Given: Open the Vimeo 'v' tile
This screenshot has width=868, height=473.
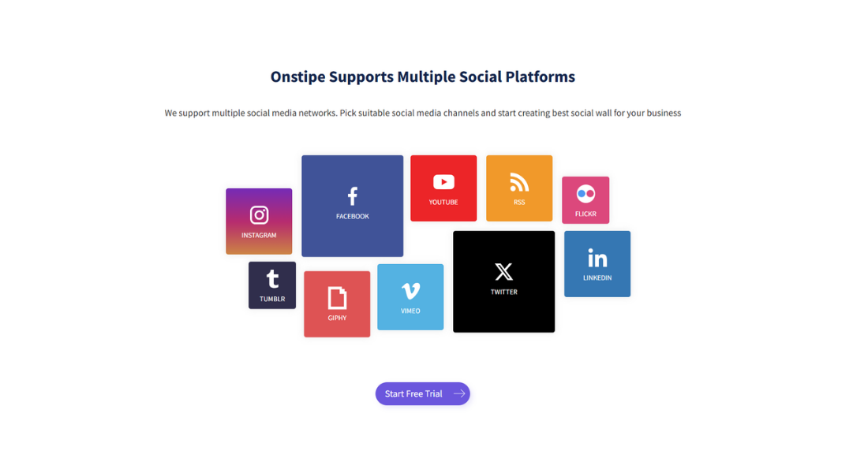Looking at the screenshot, I should click(x=410, y=296).
